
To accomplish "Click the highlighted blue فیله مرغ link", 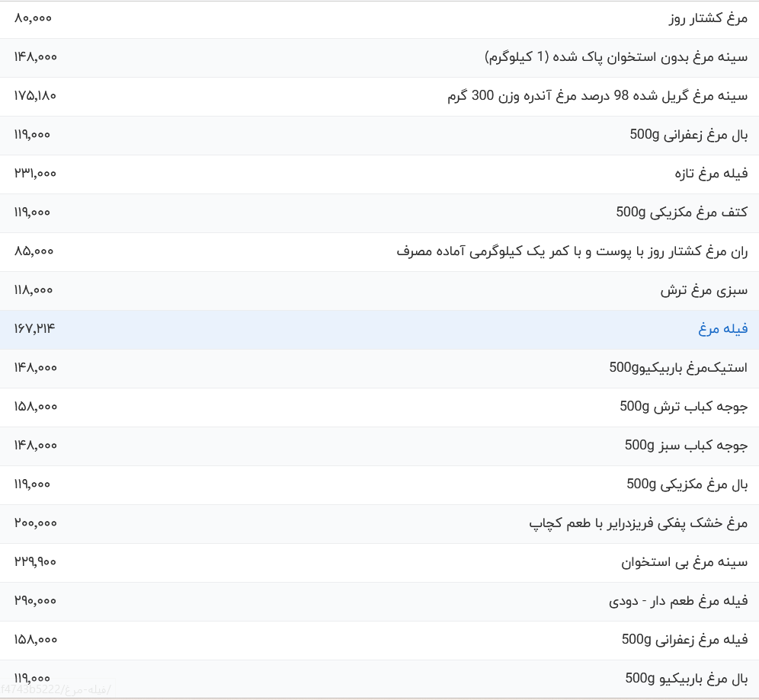I will click(723, 329).
